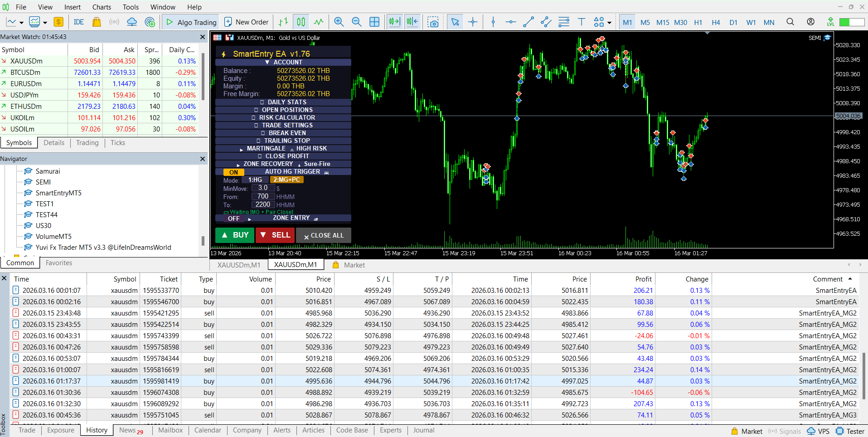Viewport: 868px width, 437px height.
Task: Turn on the ZONE ENTRY OFF switch
Action: tap(233, 218)
